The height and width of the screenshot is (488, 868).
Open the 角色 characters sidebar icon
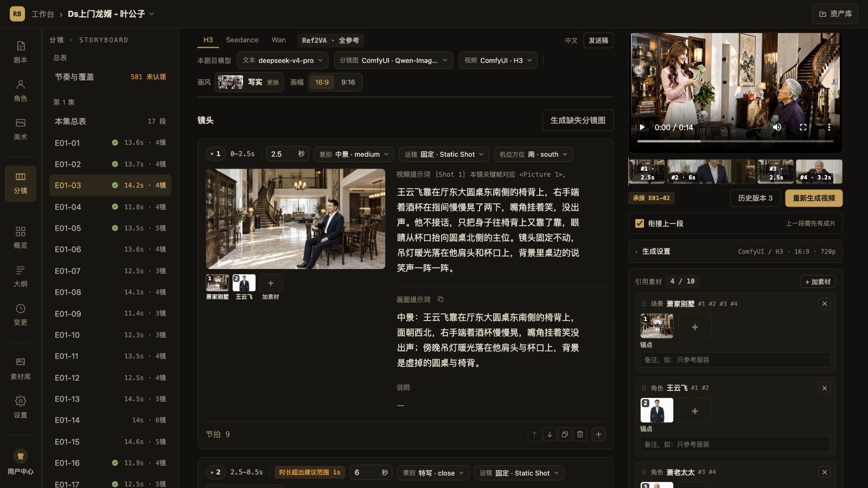click(21, 91)
